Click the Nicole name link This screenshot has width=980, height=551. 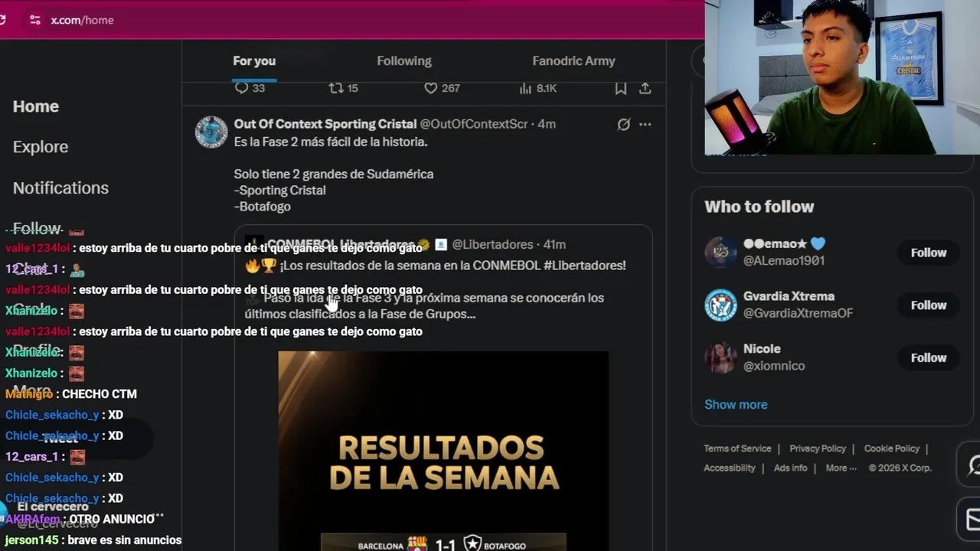(762, 349)
